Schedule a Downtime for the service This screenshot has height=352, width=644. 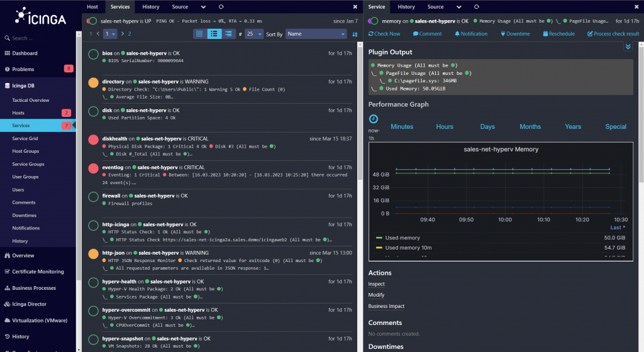click(515, 34)
